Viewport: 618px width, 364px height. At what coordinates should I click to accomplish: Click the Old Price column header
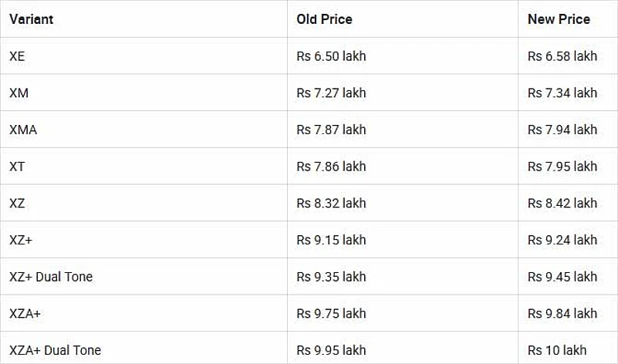click(324, 19)
